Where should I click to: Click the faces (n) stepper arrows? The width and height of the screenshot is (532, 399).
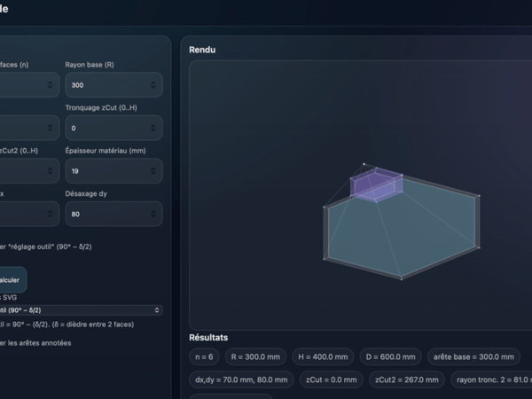point(51,85)
